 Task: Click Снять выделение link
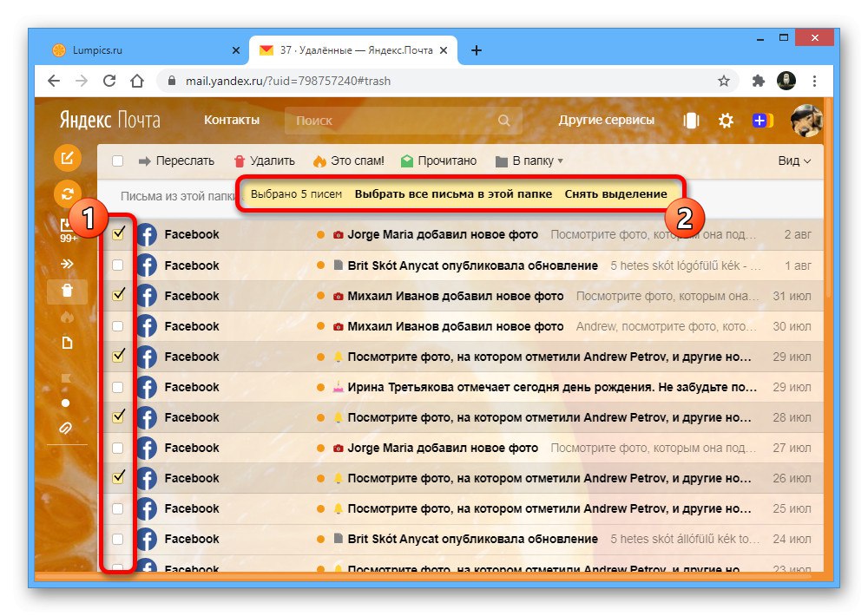coord(615,194)
